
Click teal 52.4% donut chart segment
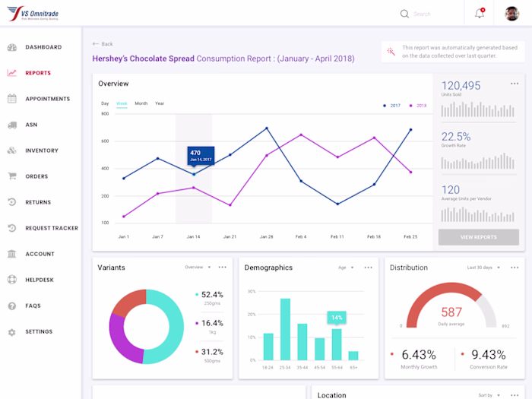click(176, 326)
